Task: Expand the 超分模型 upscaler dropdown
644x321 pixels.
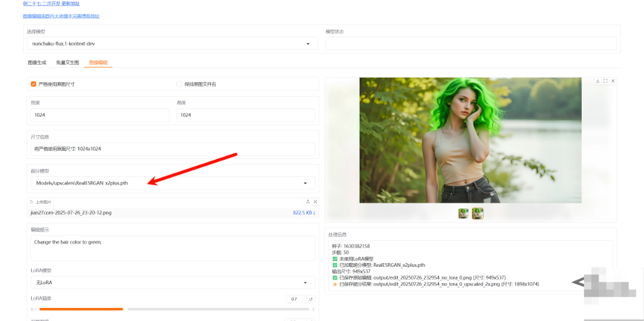Action: [x=173, y=183]
